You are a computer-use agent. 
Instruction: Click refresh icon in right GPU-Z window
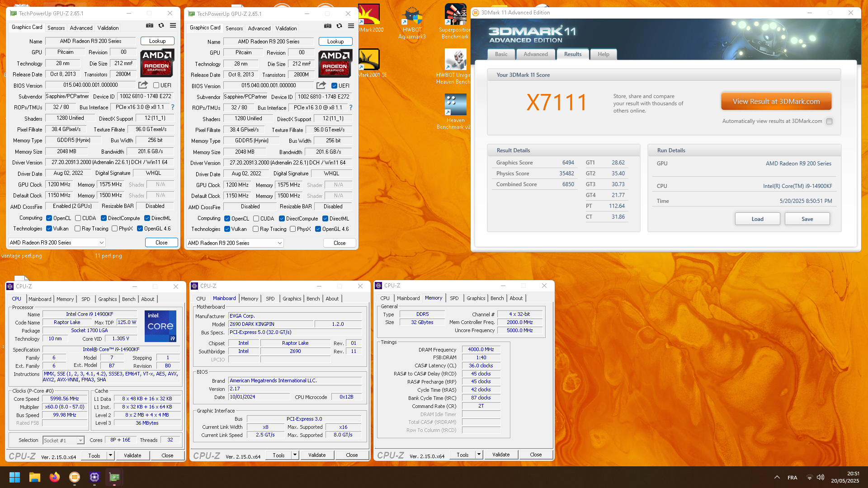coord(339,26)
